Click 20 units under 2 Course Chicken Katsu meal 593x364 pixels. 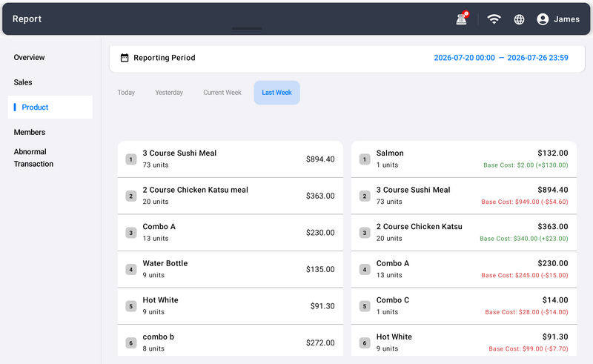[x=156, y=202]
